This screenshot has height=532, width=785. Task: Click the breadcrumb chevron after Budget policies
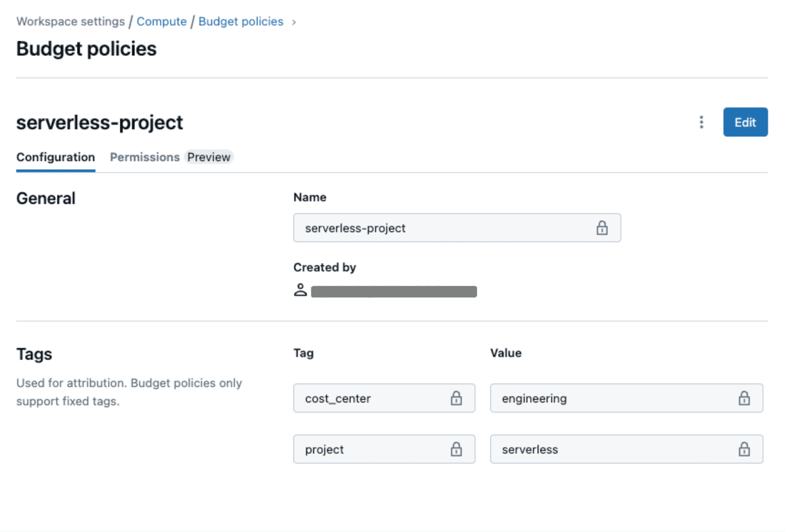294,22
